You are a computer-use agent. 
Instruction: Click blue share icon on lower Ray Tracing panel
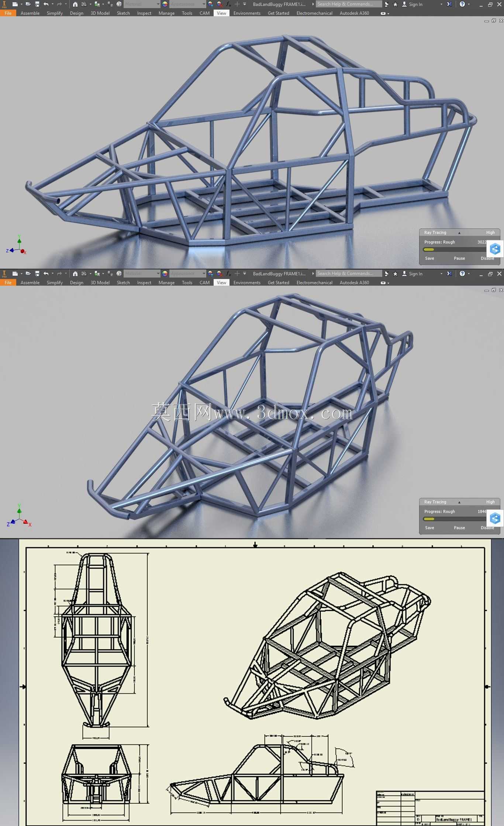pyautogui.click(x=495, y=518)
